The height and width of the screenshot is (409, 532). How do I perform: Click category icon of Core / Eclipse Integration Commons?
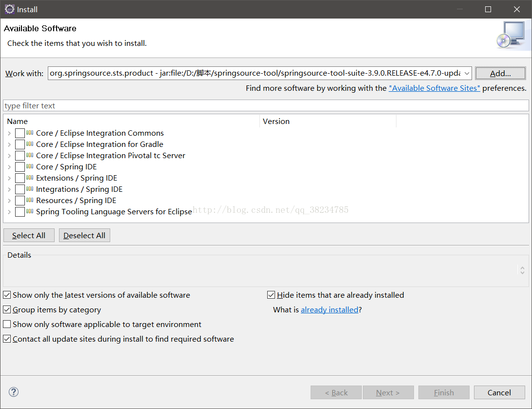pyautogui.click(x=30, y=133)
